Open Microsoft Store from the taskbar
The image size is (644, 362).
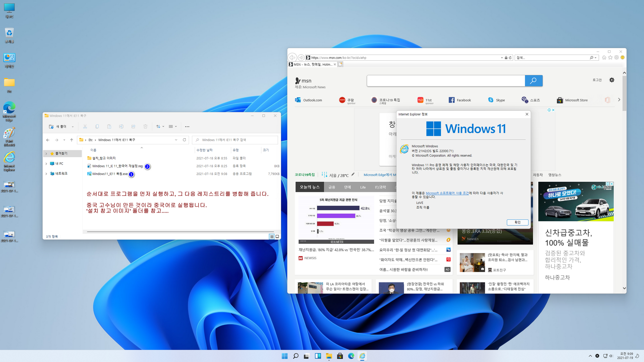click(340, 356)
